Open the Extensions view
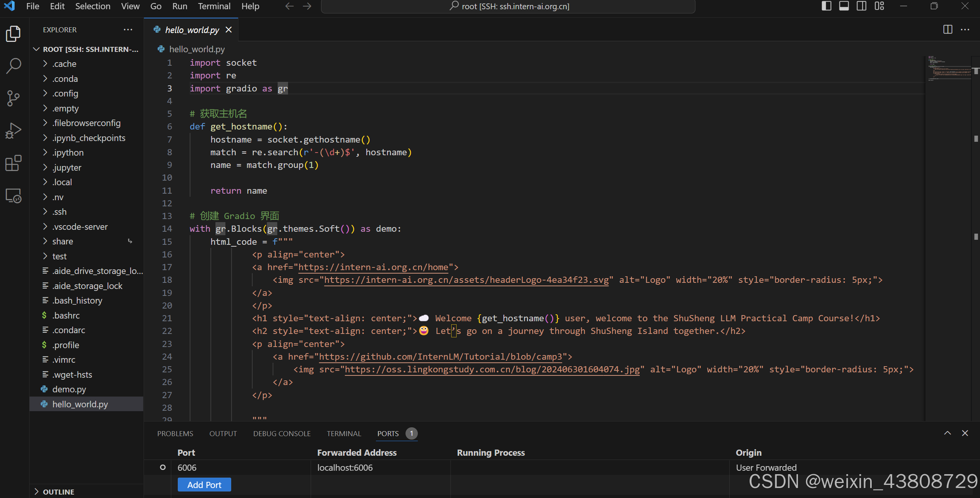This screenshot has height=498, width=980. [x=13, y=163]
